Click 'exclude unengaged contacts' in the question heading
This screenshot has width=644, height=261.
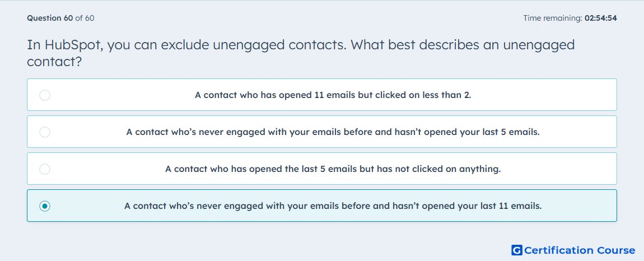point(253,45)
